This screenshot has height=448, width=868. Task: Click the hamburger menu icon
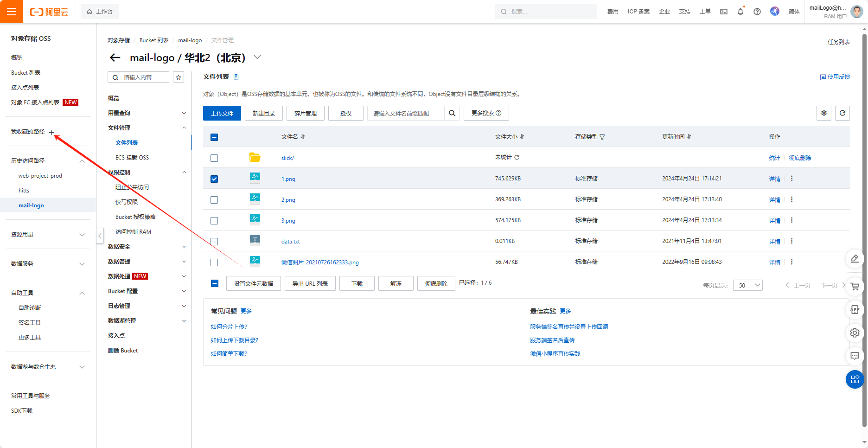coord(11,12)
